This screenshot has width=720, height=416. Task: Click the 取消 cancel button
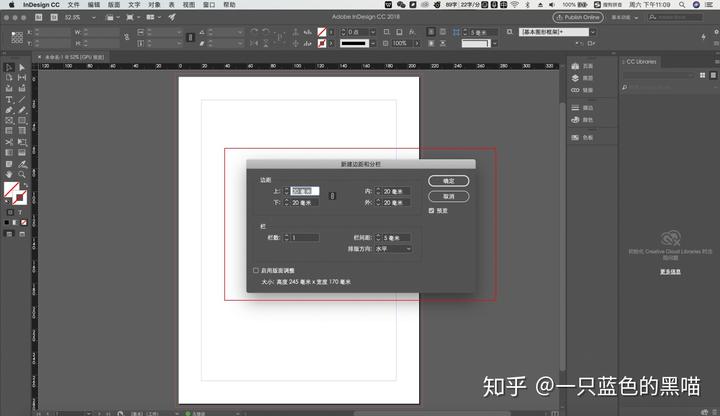click(448, 196)
